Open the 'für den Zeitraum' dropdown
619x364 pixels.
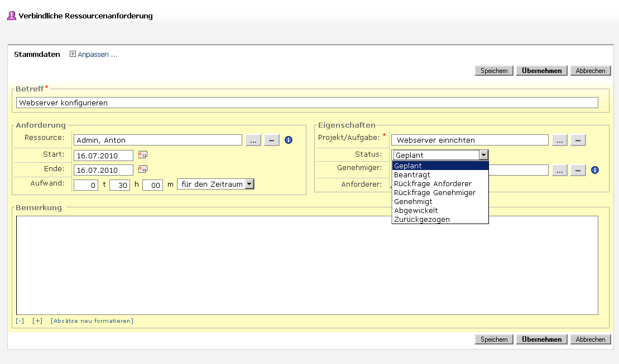pyautogui.click(x=215, y=184)
